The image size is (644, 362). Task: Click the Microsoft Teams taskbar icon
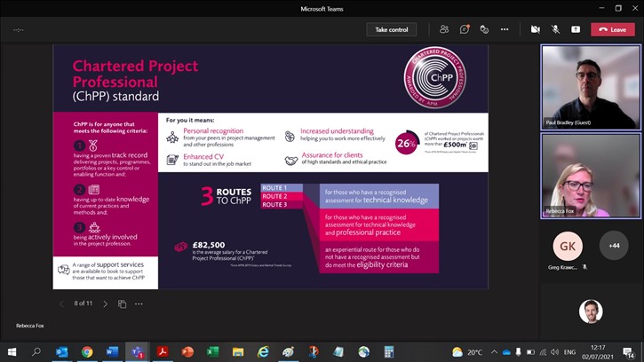pos(137,351)
